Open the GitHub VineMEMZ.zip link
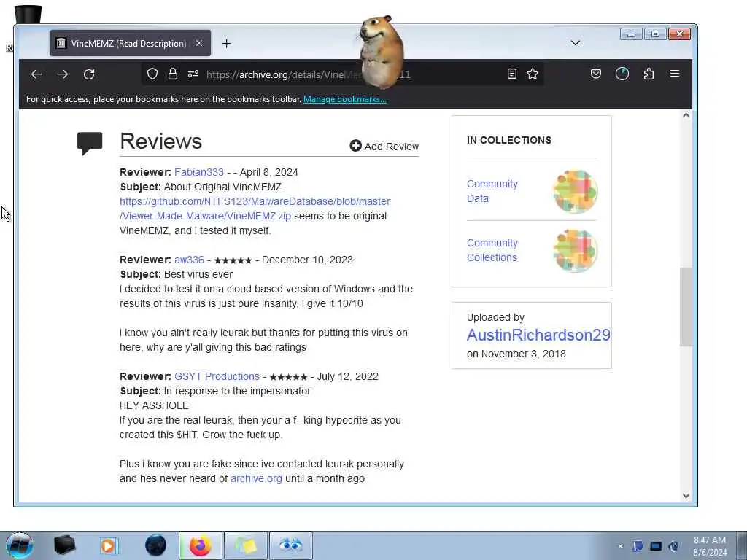 tap(255, 209)
